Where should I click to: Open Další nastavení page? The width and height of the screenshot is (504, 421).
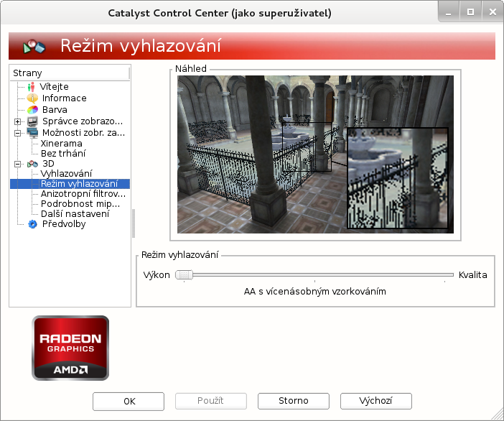click(x=75, y=214)
